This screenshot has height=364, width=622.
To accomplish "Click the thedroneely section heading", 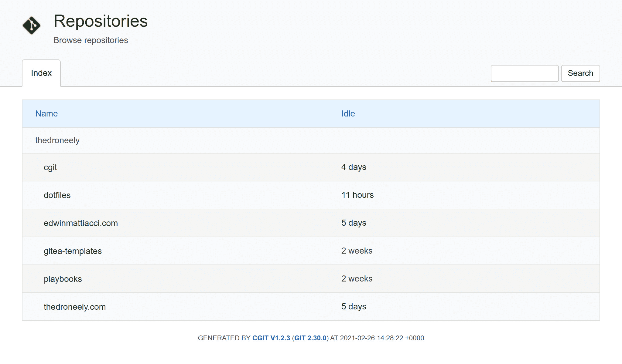I will tap(57, 140).
